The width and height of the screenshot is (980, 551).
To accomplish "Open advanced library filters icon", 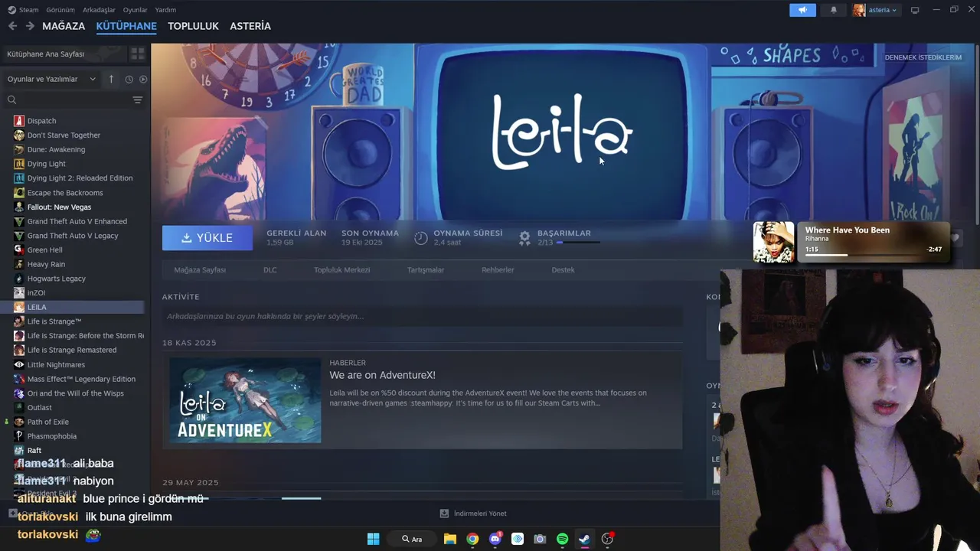I will [138, 99].
